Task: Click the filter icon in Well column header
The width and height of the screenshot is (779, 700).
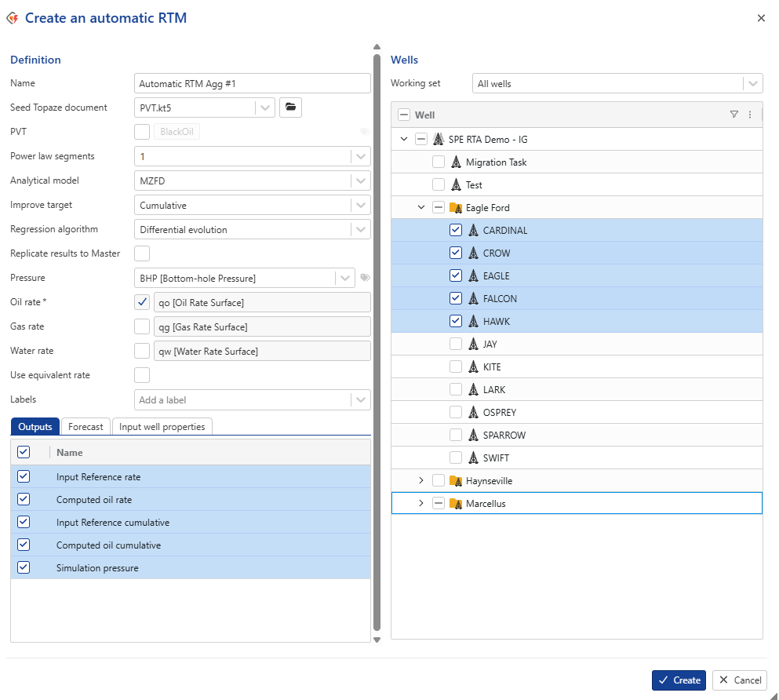Action: tap(733, 115)
